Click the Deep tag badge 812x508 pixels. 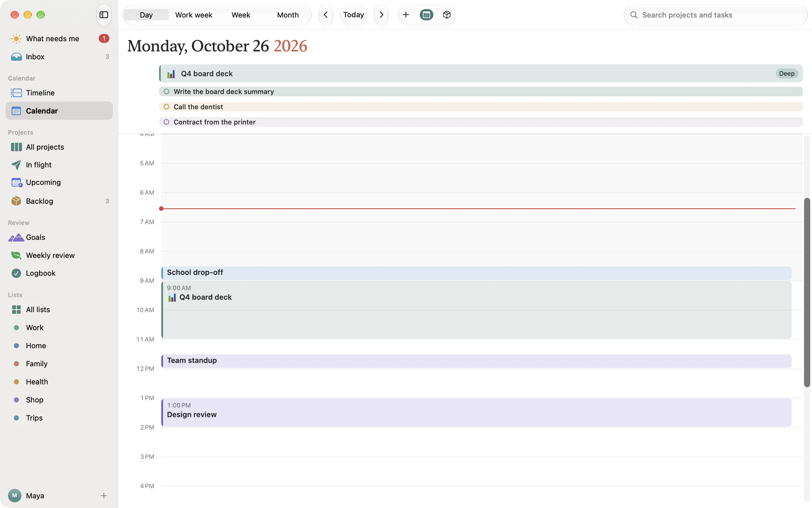tap(787, 74)
